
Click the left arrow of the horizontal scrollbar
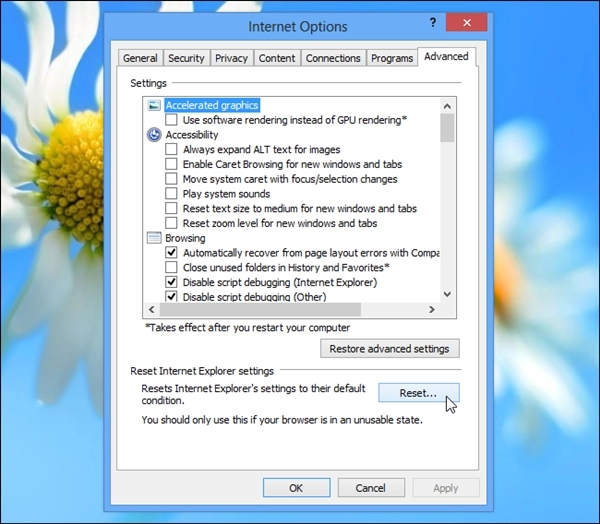click(152, 309)
